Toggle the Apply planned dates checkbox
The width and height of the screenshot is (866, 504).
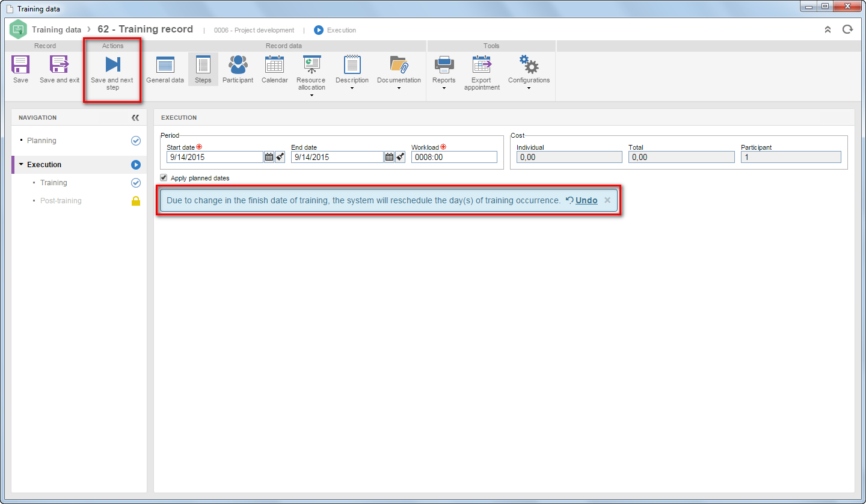[164, 177]
